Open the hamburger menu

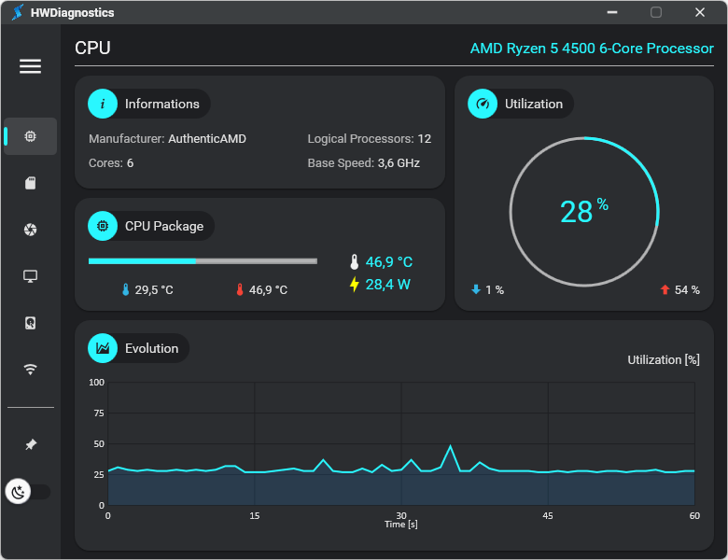pos(30,66)
